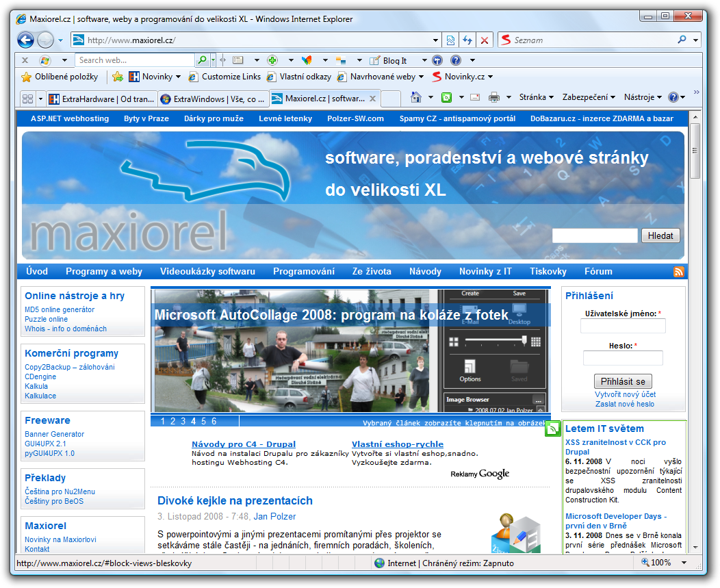Click the browser Forward arrow button
Image resolution: width=720 pixels, height=588 pixels.
[x=45, y=40]
